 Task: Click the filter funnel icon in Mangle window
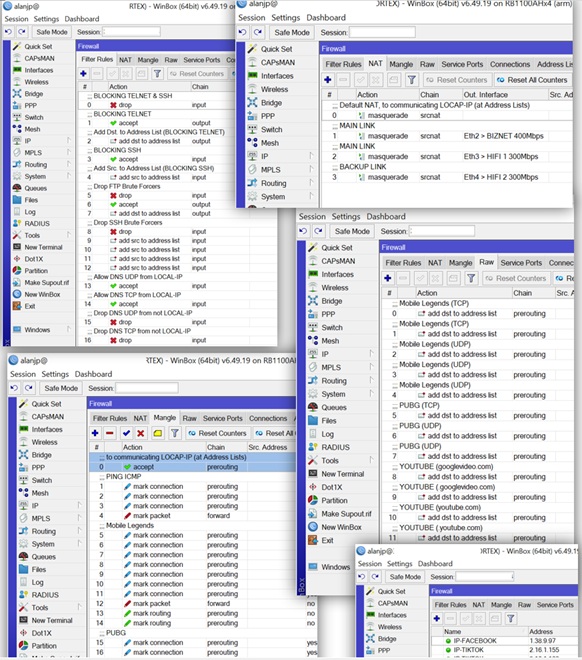point(175,433)
